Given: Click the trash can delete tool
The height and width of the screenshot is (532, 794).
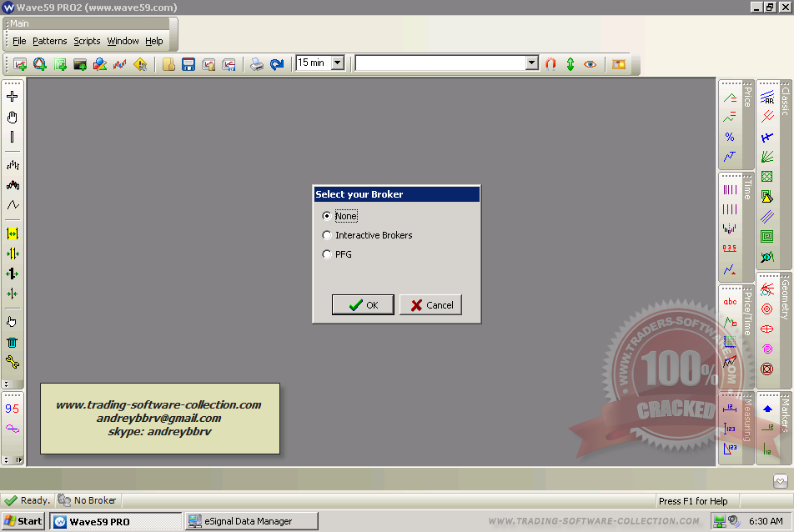Looking at the screenshot, I should point(12,342).
